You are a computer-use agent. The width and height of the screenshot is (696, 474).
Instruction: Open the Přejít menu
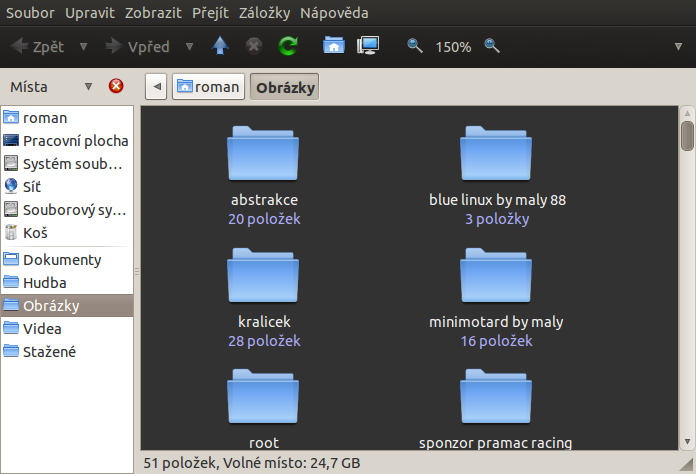(210, 13)
